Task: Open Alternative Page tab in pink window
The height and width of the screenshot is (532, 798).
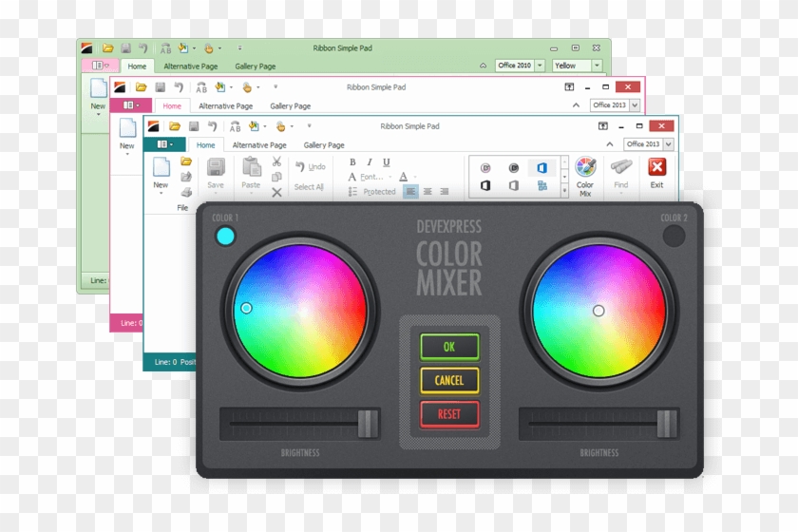Action: 225,105
